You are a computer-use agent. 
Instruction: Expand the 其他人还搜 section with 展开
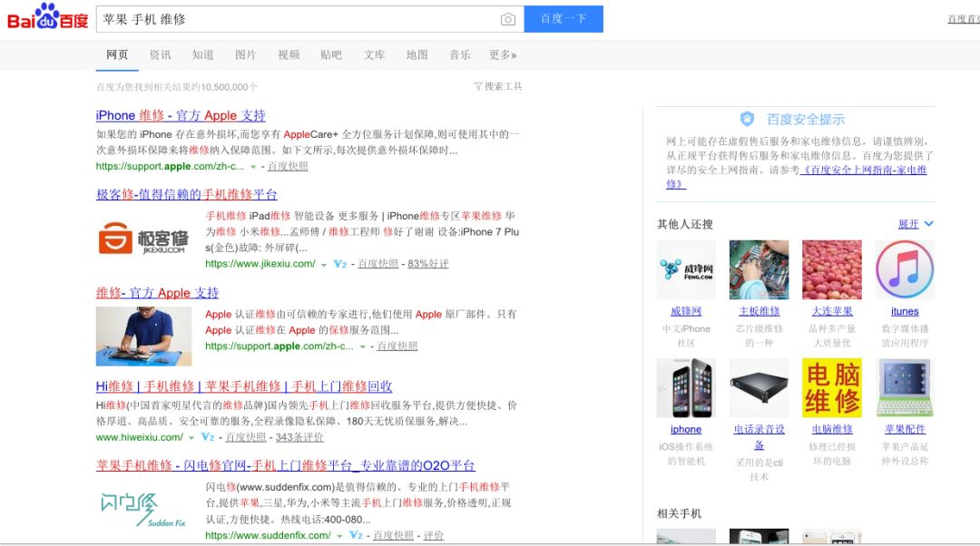pyautogui.click(x=915, y=224)
